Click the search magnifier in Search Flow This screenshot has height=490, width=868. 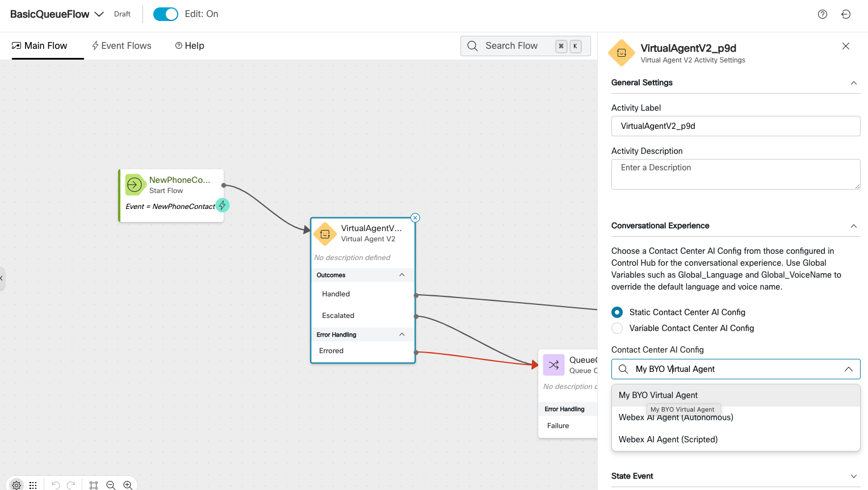pos(472,46)
